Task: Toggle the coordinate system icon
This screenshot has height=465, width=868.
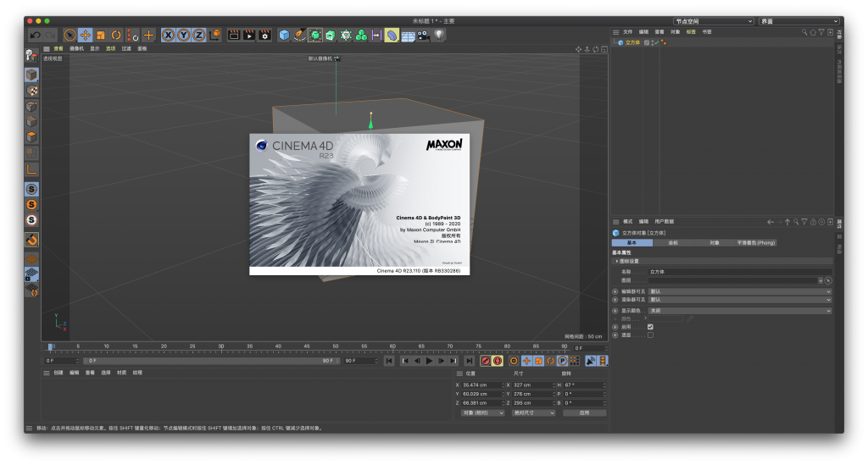Action: coord(214,35)
